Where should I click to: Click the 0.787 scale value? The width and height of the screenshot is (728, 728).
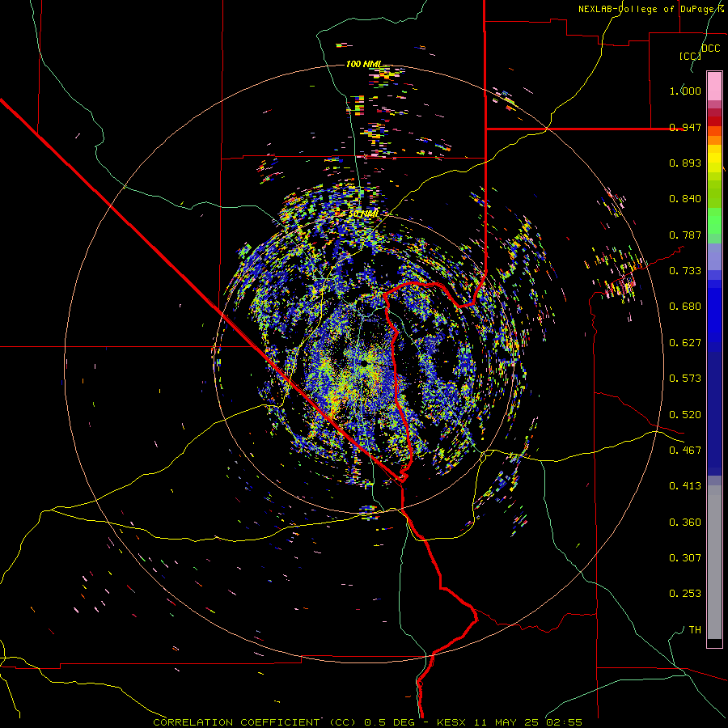point(685,235)
